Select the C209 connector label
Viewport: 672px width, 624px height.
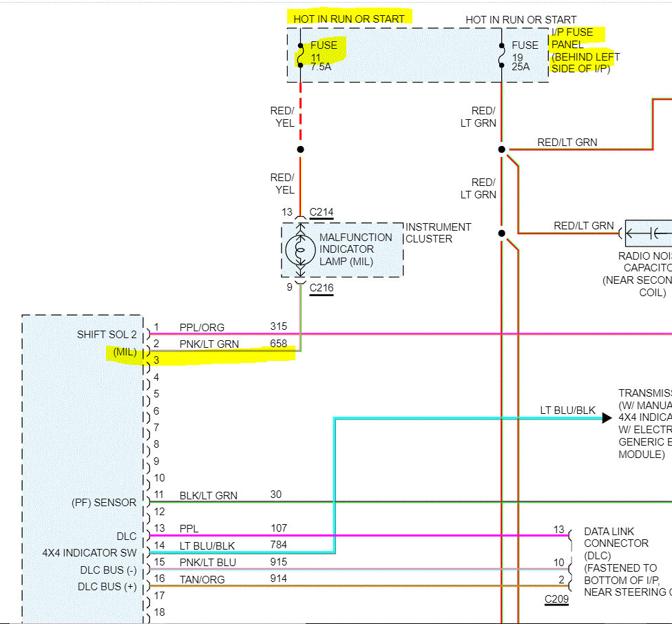pyautogui.click(x=556, y=599)
